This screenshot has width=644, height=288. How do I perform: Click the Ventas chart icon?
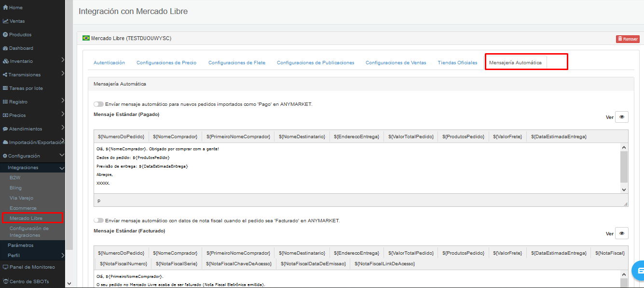coord(5,21)
